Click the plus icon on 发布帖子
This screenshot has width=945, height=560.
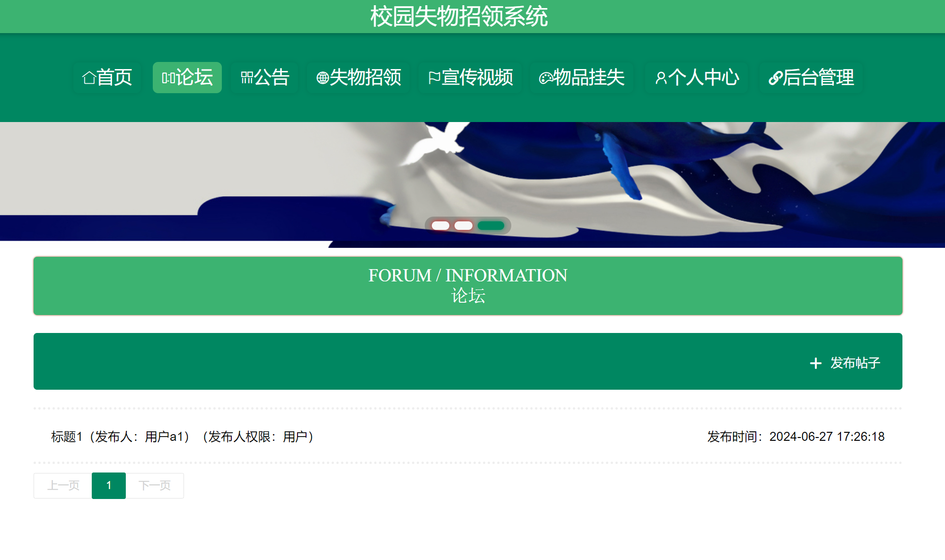coord(815,363)
